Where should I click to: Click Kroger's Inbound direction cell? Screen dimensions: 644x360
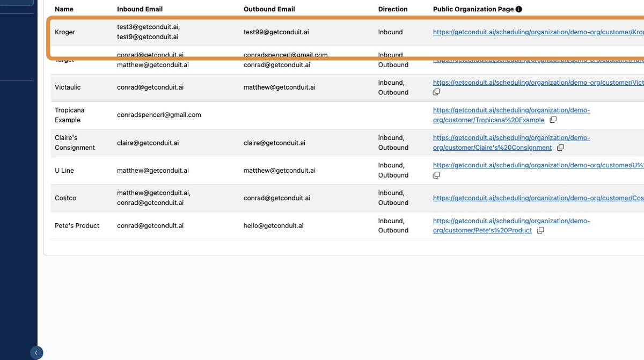pyautogui.click(x=391, y=32)
